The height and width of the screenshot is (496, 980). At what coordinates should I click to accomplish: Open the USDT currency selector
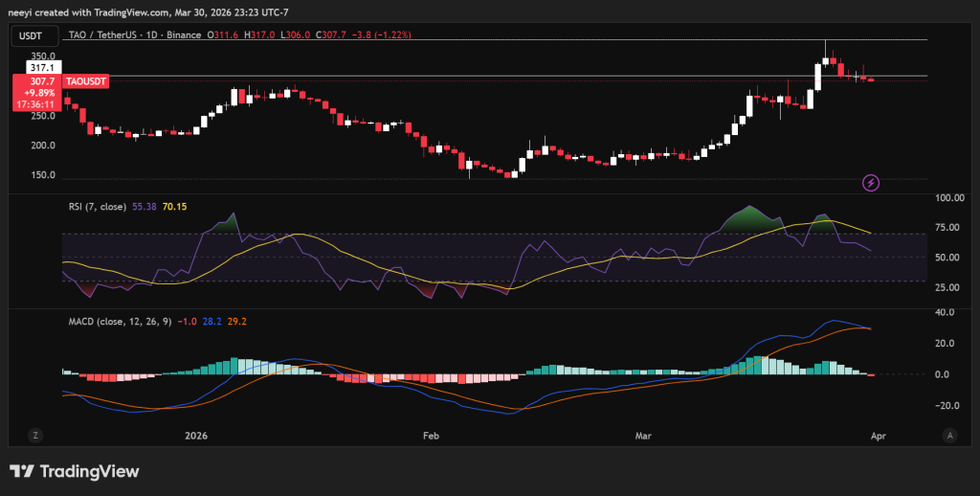pyautogui.click(x=34, y=35)
